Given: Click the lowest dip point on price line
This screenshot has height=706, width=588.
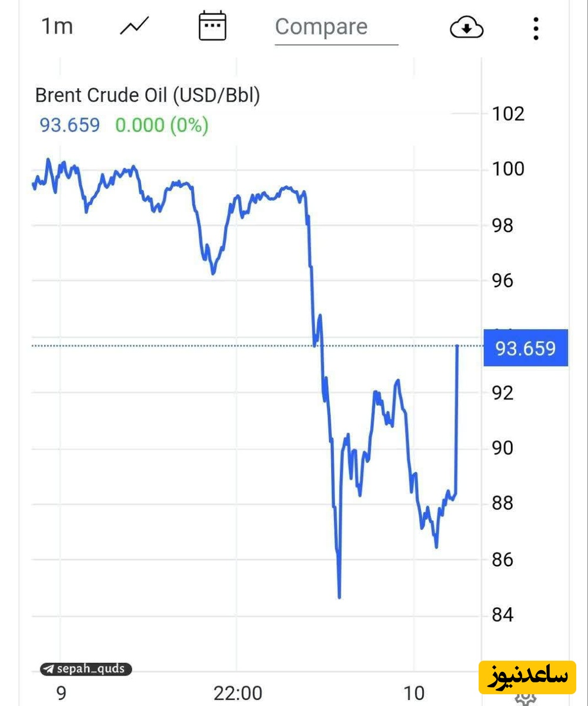Looking at the screenshot, I should (339, 597).
